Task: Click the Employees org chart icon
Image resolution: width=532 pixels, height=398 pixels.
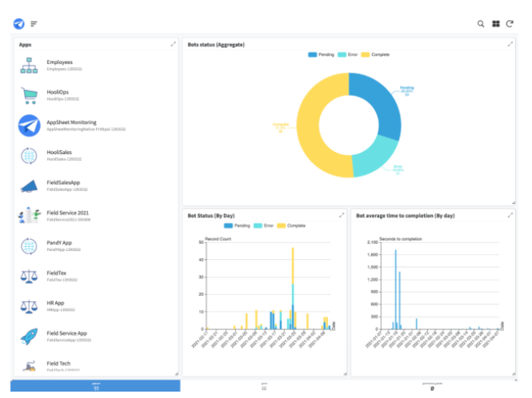Action: coord(29,66)
